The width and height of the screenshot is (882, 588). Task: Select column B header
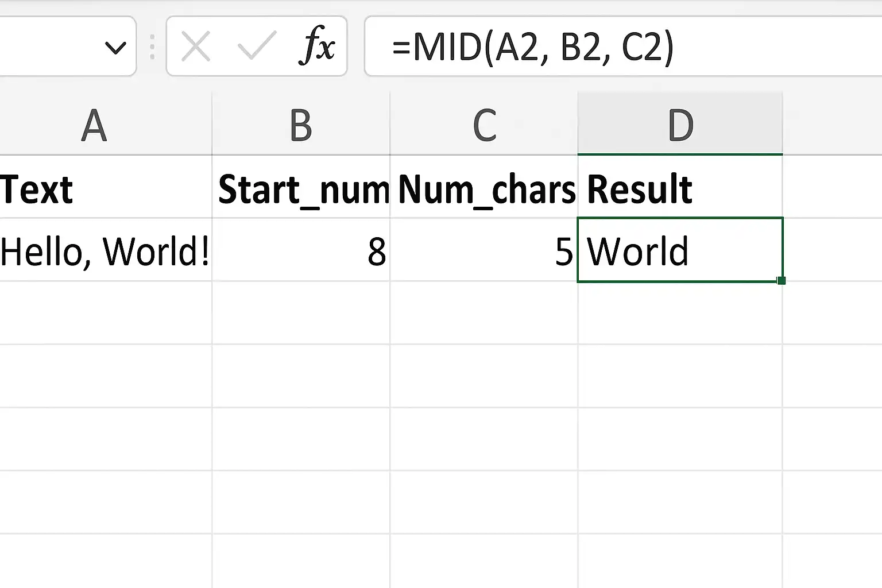click(301, 124)
